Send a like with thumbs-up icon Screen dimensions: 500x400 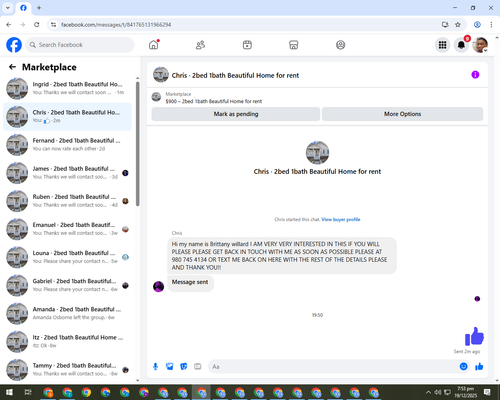pos(479,367)
